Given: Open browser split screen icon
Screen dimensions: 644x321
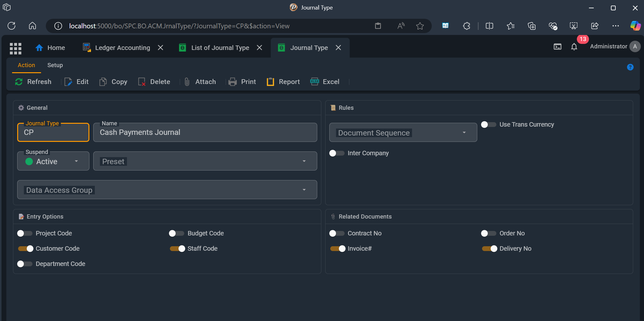Looking at the screenshot, I should (x=489, y=26).
